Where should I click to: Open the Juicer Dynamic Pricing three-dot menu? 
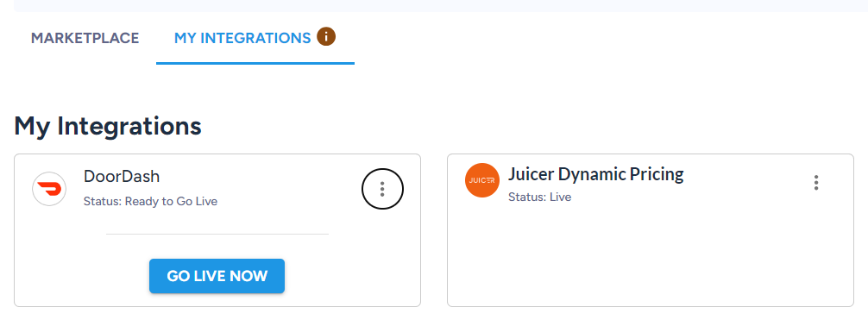816,183
